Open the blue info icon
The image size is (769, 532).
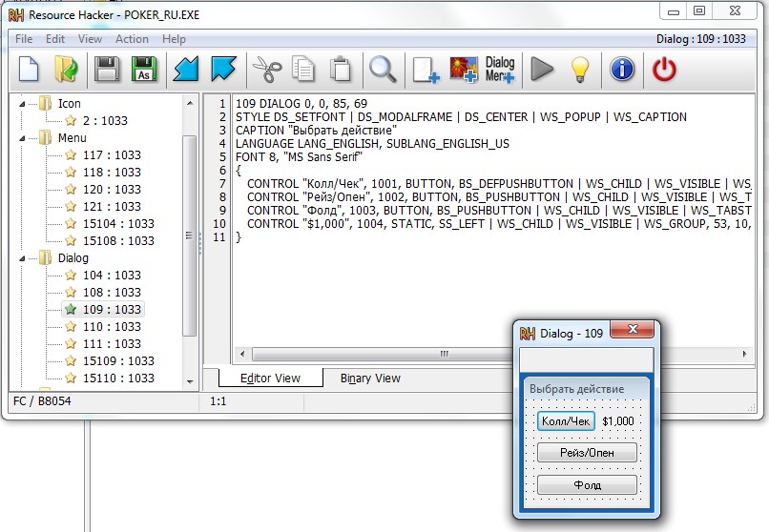click(x=622, y=69)
